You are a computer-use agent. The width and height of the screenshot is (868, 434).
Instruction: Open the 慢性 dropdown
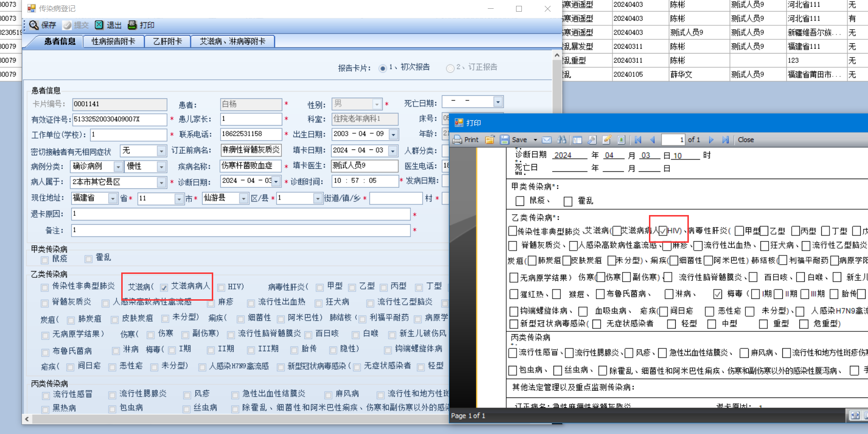pyautogui.click(x=162, y=167)
